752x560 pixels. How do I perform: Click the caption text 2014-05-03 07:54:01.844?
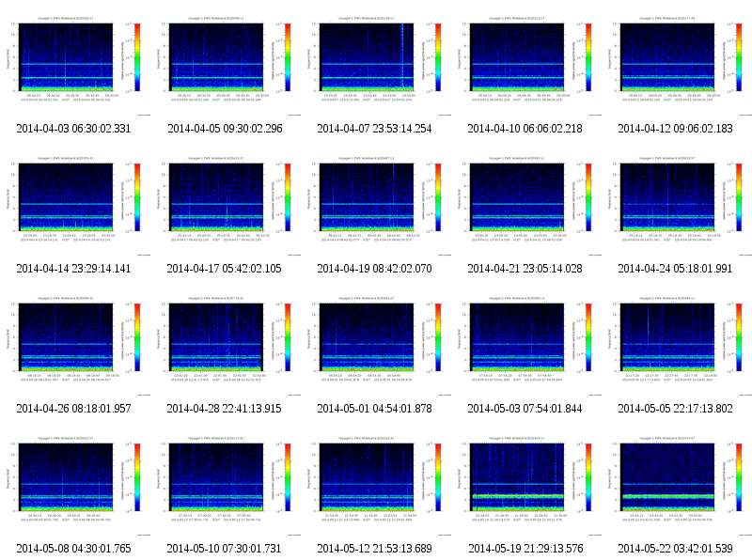click(x=525, y=409)
